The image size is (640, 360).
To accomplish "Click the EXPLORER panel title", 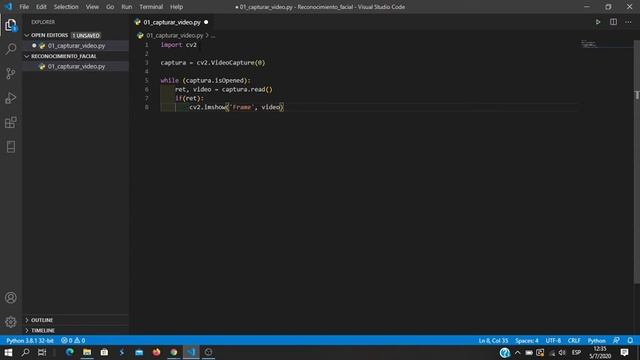I will [x=43, y=22].
